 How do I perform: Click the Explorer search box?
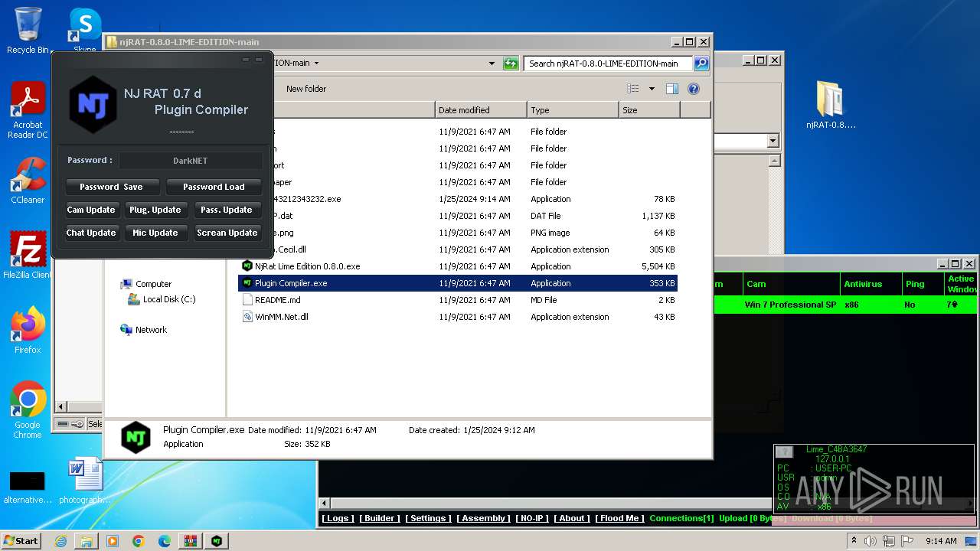coord(608,64)
